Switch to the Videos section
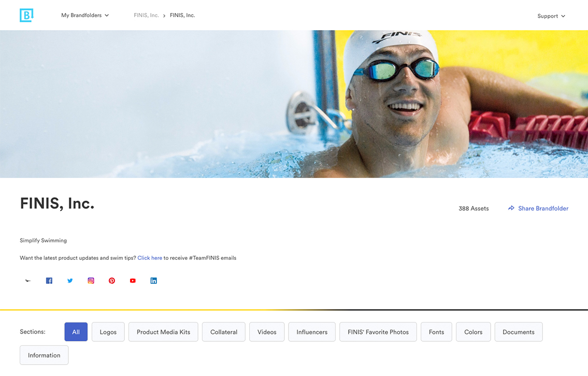The image size is (588, 376). point(267,332)
